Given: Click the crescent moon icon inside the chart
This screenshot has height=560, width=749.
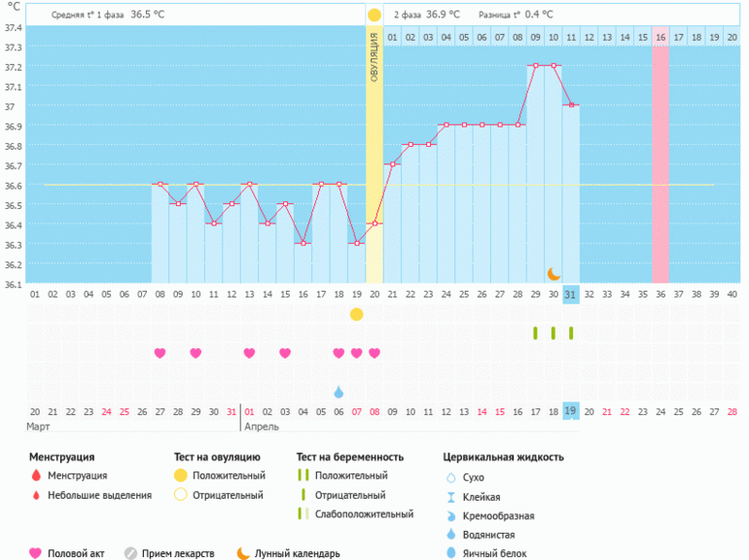Looking at the screenshot, I should [x=553, y=274].
